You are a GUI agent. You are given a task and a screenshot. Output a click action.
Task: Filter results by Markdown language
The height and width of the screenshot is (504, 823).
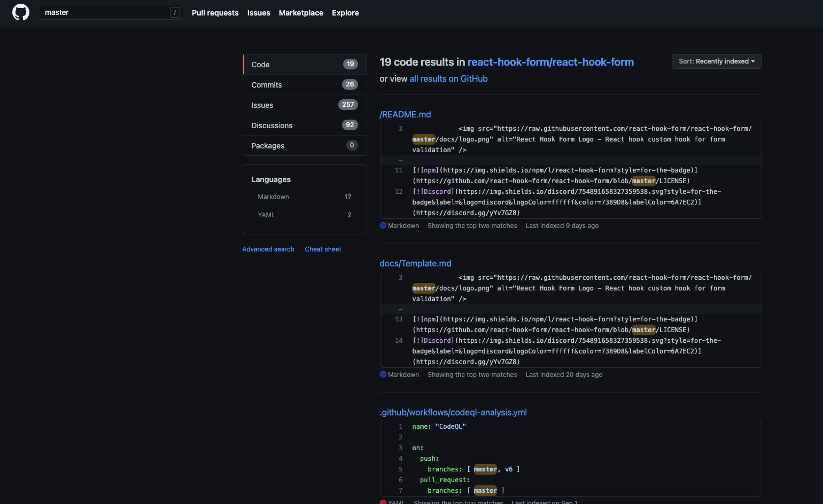tap(305, 197)
